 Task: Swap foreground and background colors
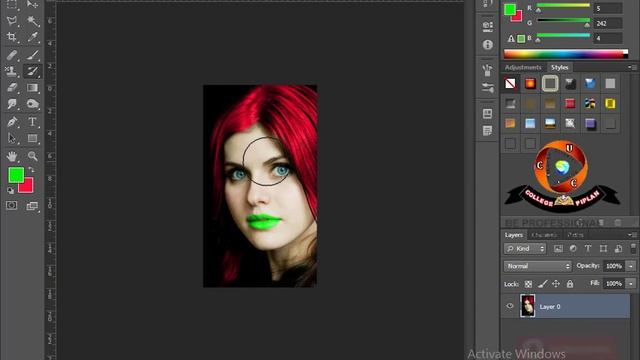point(31,170)
